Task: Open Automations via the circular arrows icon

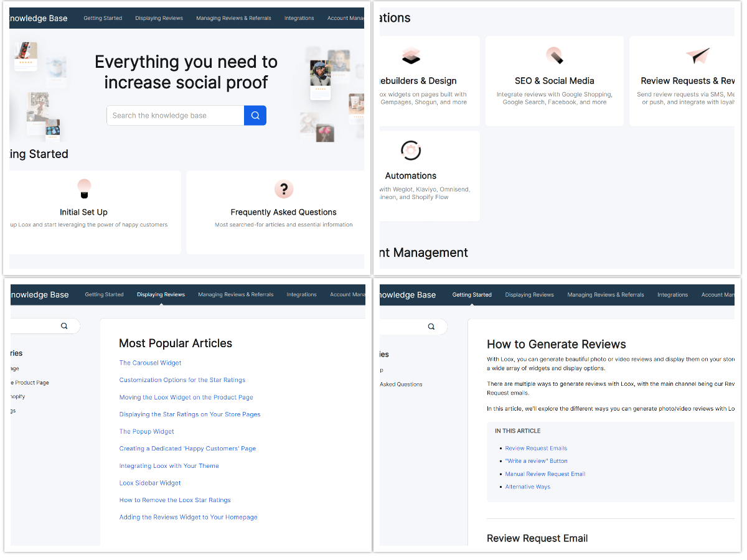Action: tap(410, 150)
